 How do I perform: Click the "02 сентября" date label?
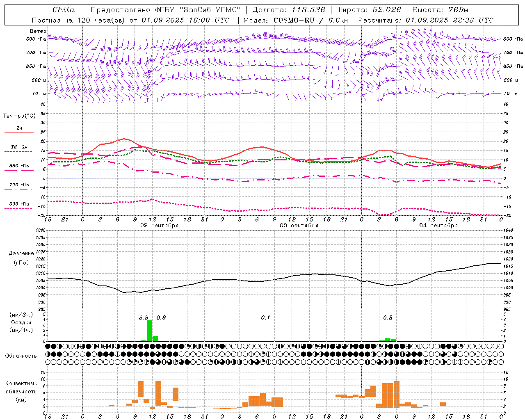[x=160, y=226]
